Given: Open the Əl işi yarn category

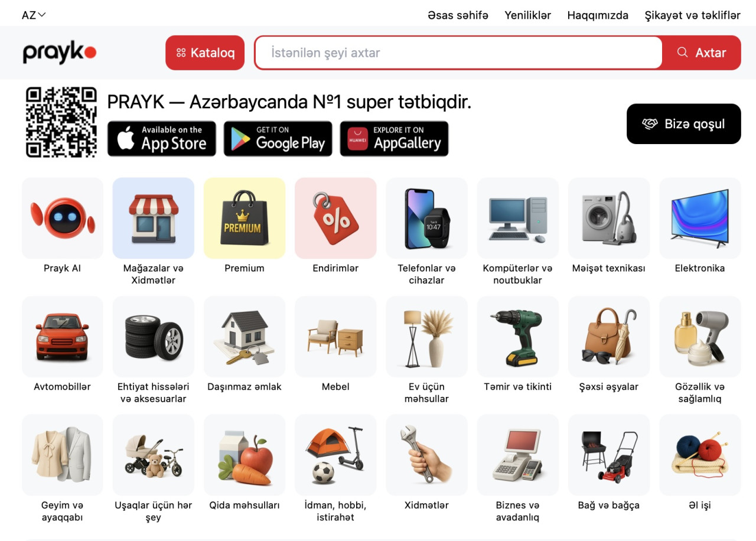Looking at the screenshot, I should coord(700,455).
